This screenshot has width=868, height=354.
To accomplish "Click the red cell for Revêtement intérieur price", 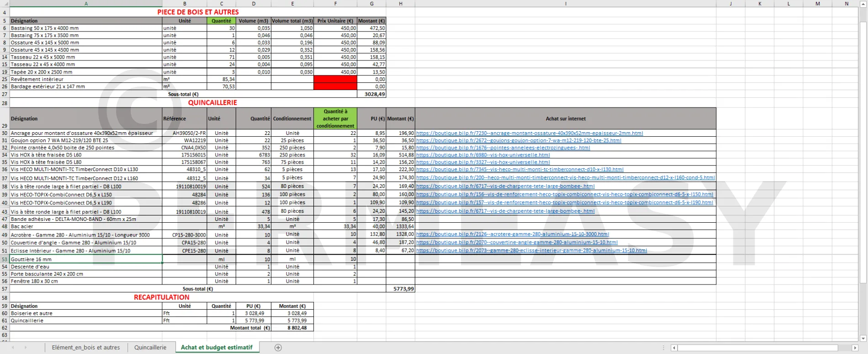I will pyautogui.click(x=335, y=79).
